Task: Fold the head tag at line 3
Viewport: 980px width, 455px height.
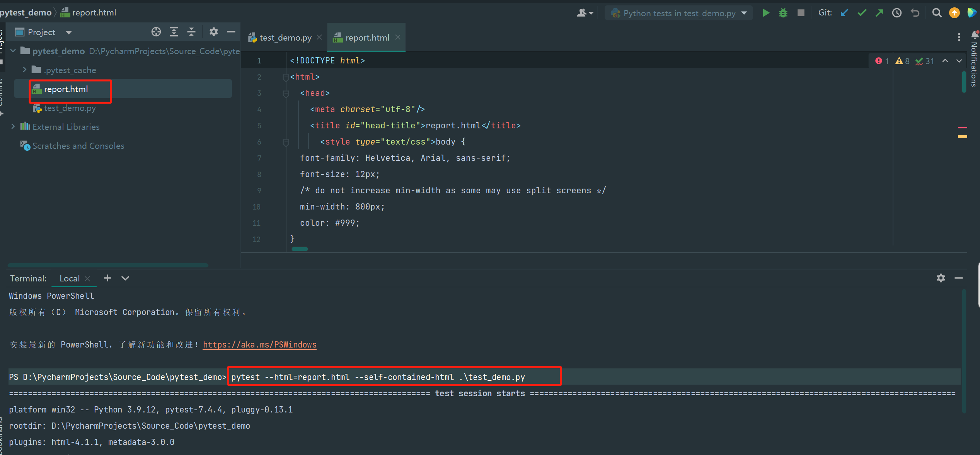Action: (x=286, y=93)
